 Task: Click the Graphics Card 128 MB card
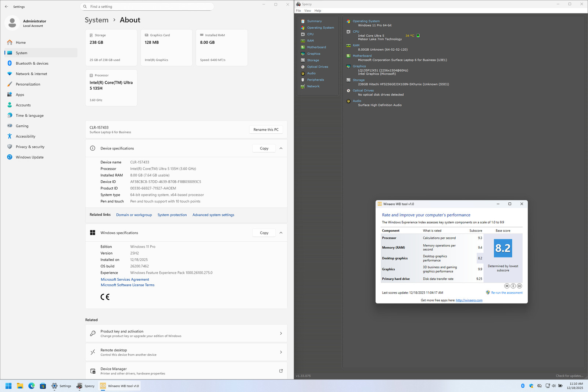pos(166,48)
